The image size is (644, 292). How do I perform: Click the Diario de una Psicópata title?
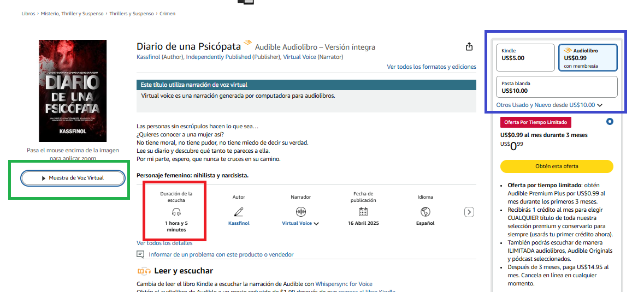[188, 46]
